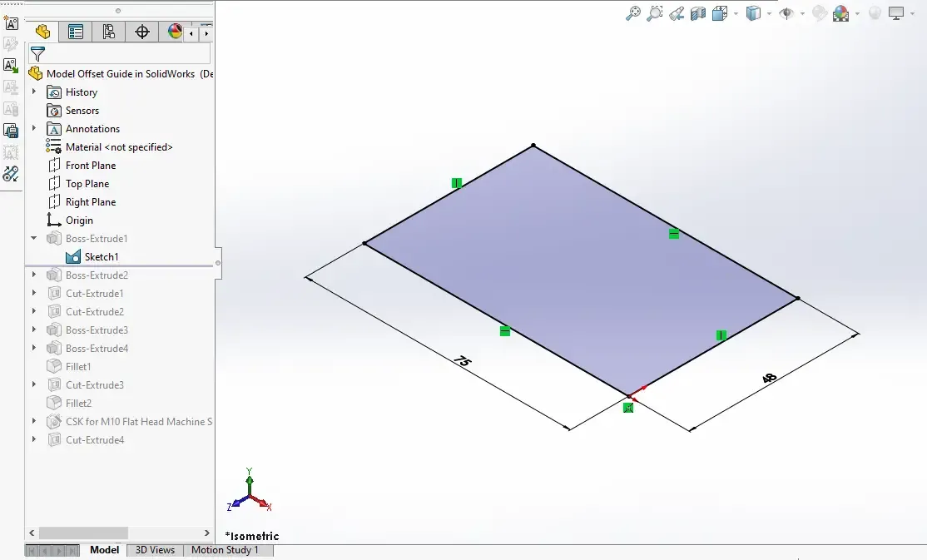Expand the CSK for M10 hole feature
This screenshot has width=927, height=560.
click(33, 422)
